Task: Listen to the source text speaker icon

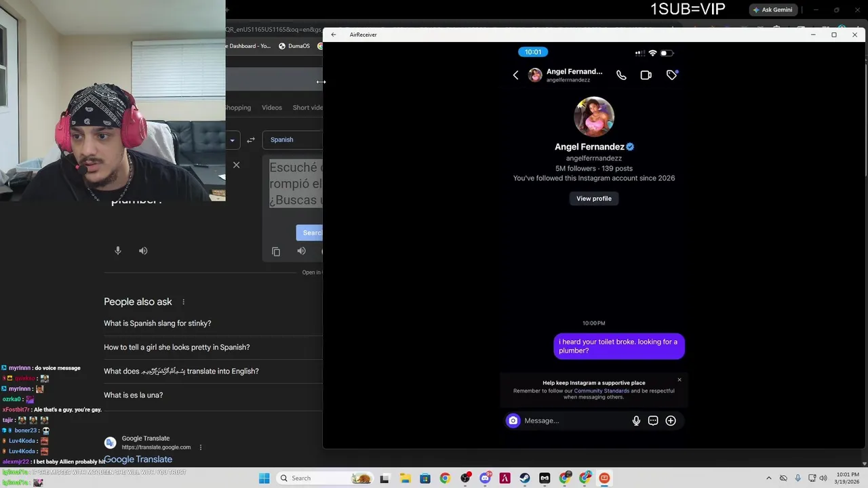Action: click(x=143, y=251)
